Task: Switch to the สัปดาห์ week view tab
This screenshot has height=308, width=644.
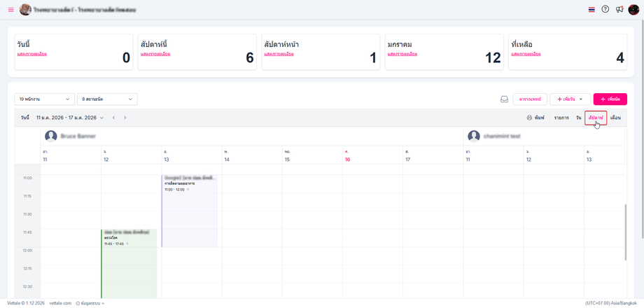Action: pyautogui.click(x=596, y=118)
